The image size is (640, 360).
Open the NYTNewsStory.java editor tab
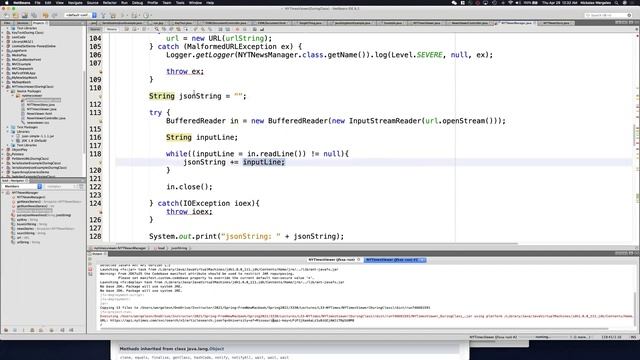pyautogui.click(x=556, y=23)
